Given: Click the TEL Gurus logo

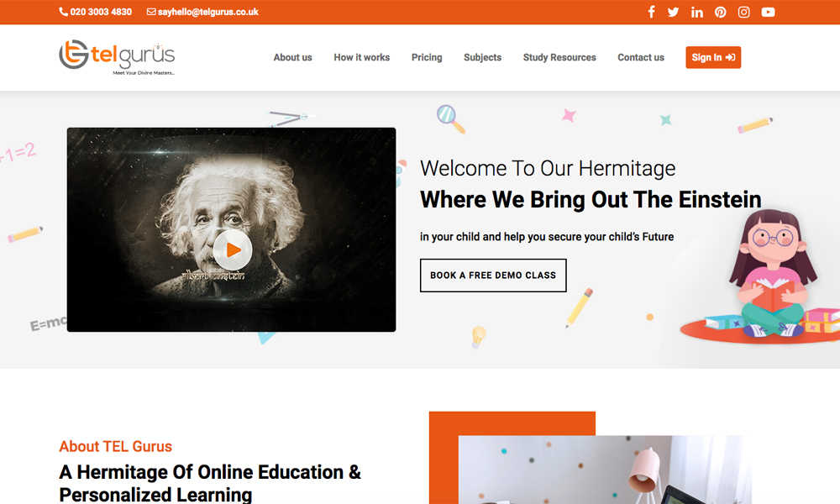Looking at the screenshot, I should tap(117, 57).
